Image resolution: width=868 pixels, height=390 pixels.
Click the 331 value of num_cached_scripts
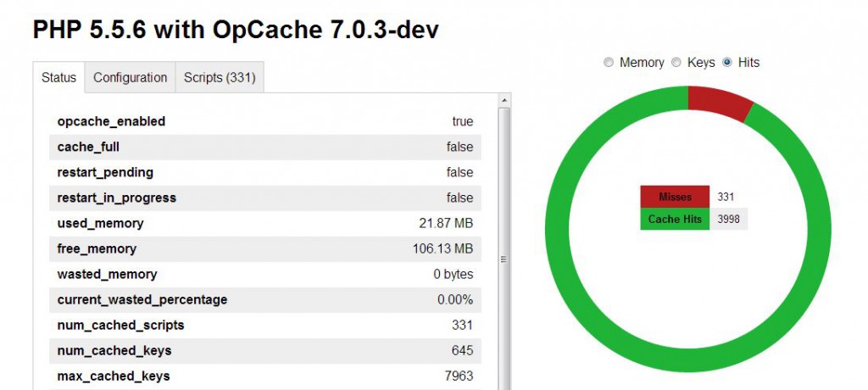coord(462,326)
